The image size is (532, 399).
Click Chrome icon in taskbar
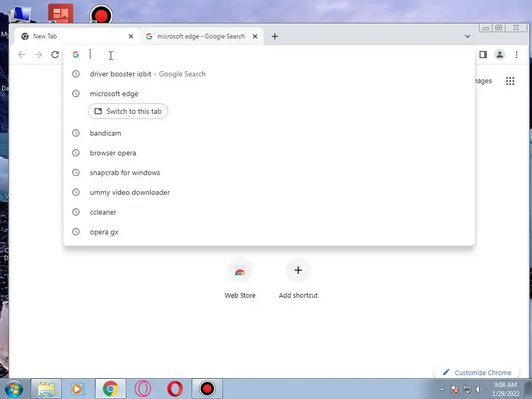pos(110,389)
